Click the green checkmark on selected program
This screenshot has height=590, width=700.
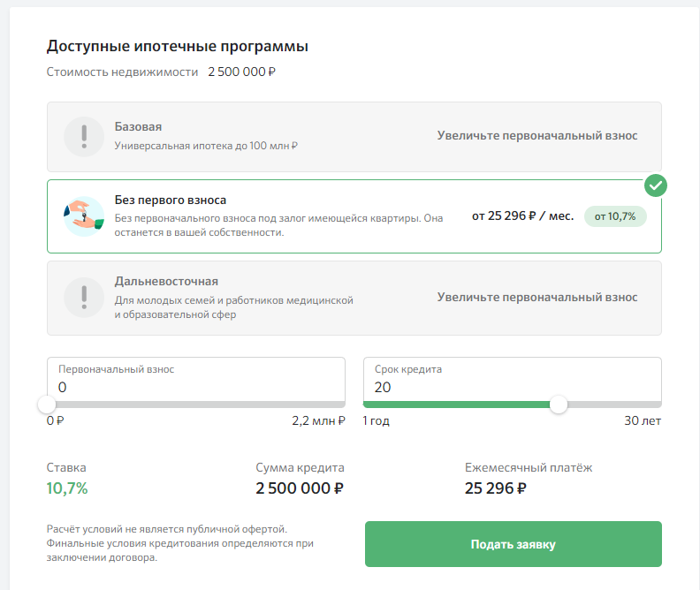(655, 185)
